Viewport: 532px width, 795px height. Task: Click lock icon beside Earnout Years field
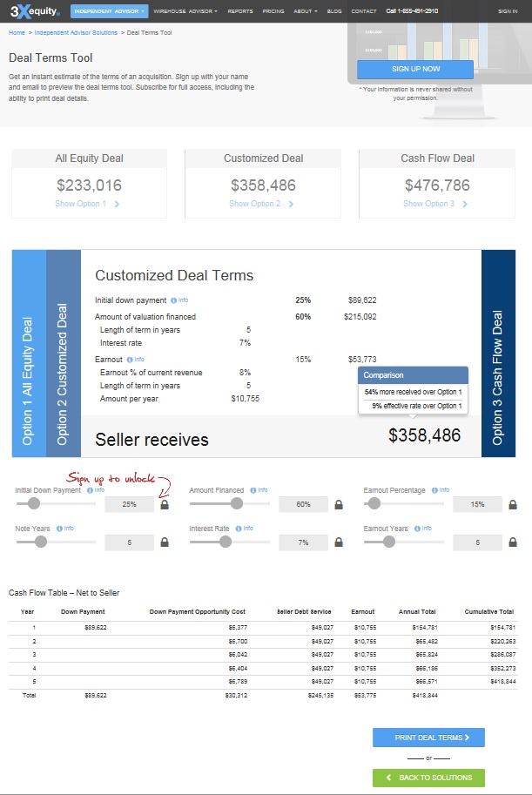coord(513,542)
